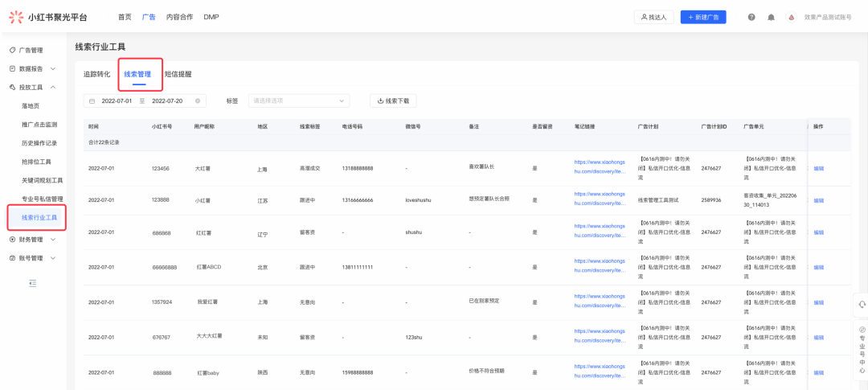Clear the date range with the x icon
Viewport: 868px width, 390px height.
(x=198, y=101)
